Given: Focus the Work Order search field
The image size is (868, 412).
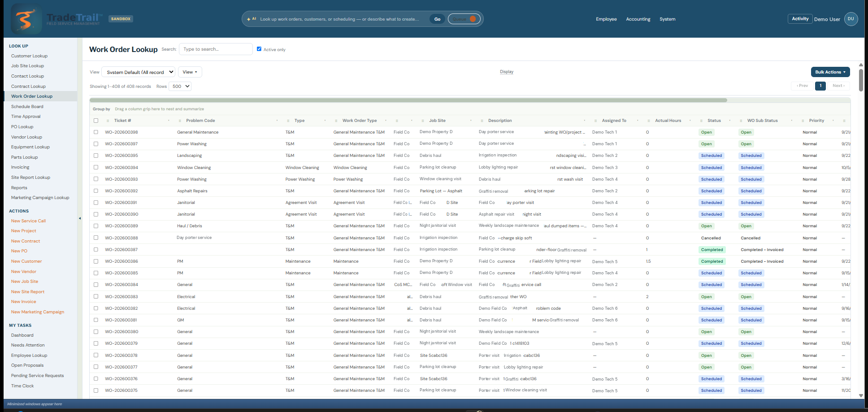Looking at the screenshot, I should pyautogui.click(x=216, y=49).
